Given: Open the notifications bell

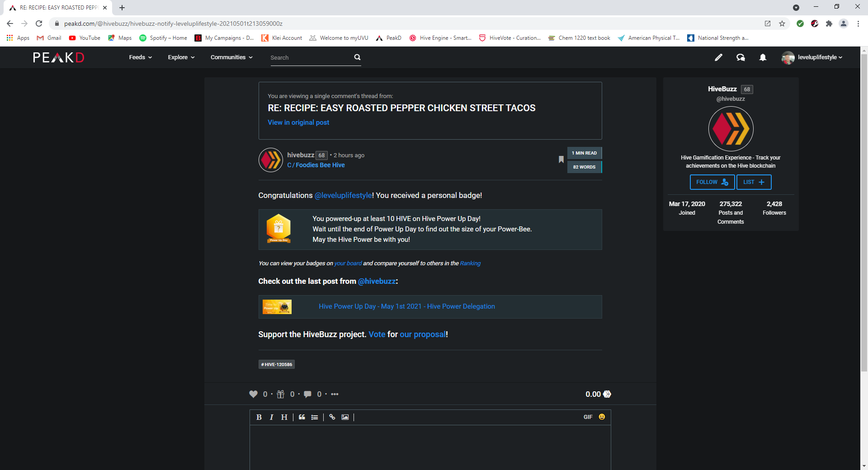Looking at the screenshot, I should [x=763, y=57].
